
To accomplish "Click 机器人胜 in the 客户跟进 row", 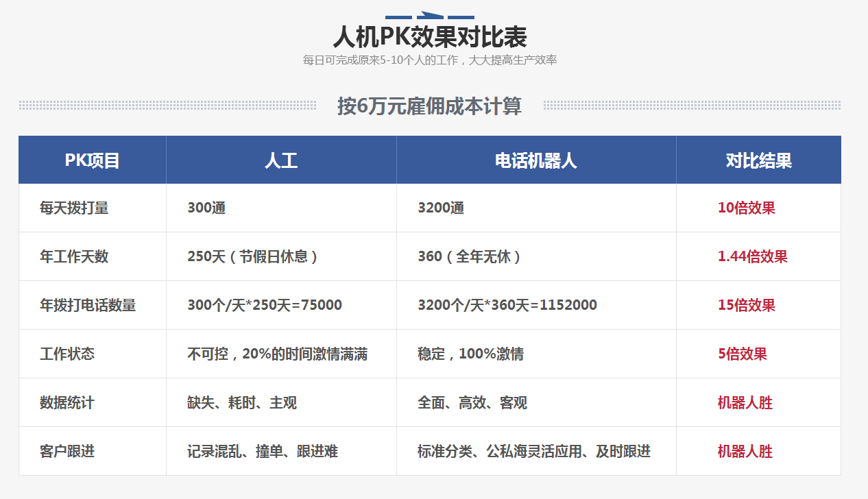I will click(745, 452).
